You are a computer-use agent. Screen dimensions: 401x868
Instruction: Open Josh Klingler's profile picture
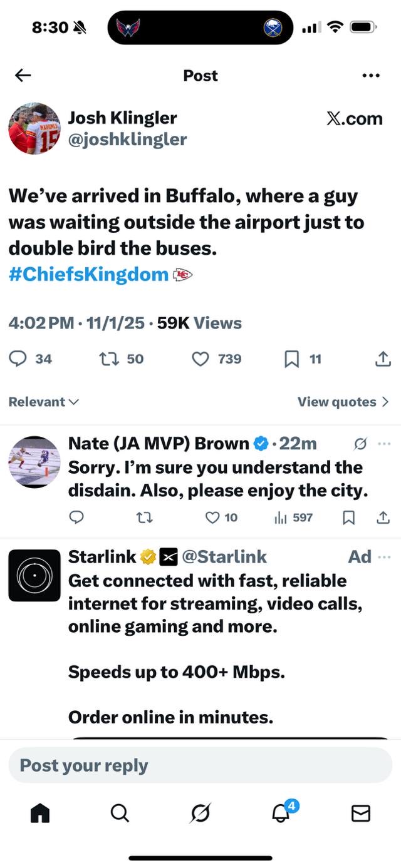(x=34, y=128)
